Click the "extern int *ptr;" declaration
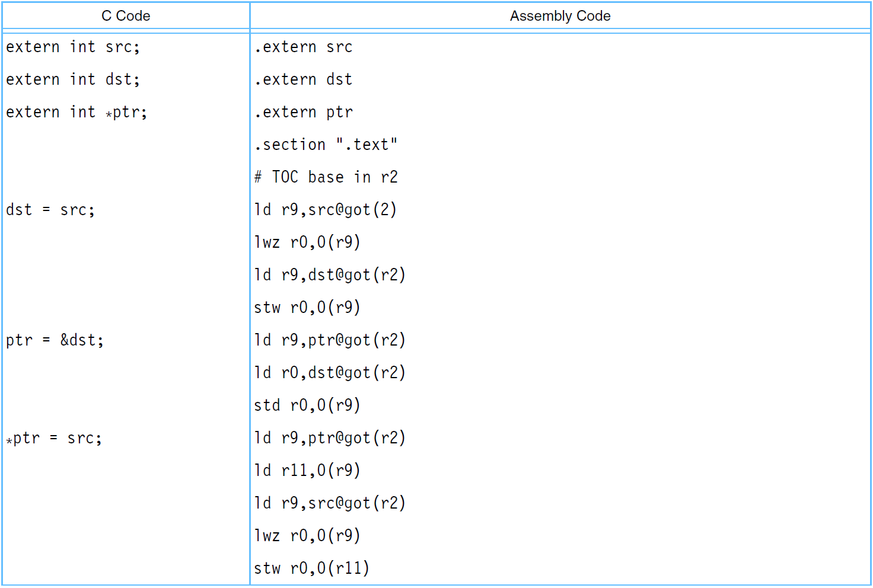873x588 pixels. pos(77,112)
